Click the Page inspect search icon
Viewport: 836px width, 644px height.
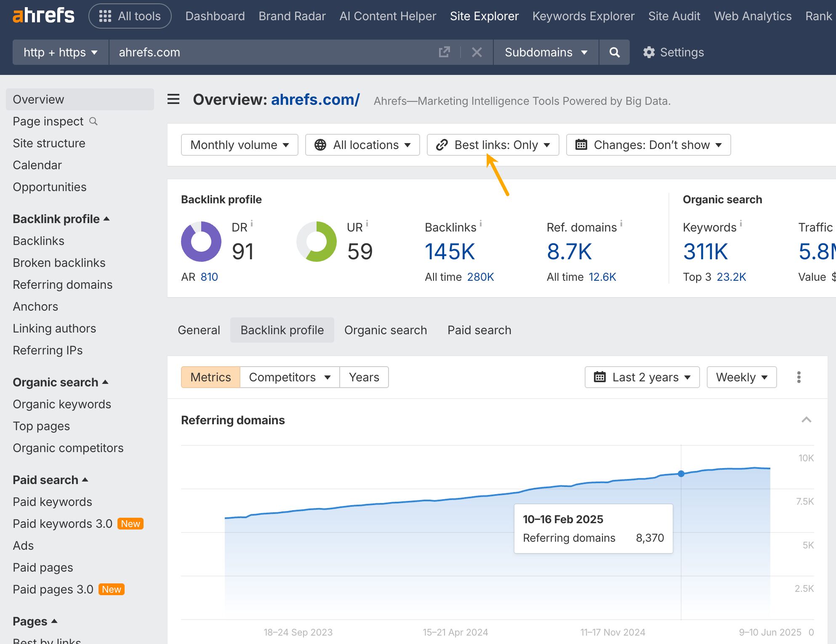(x=93, y=121)
